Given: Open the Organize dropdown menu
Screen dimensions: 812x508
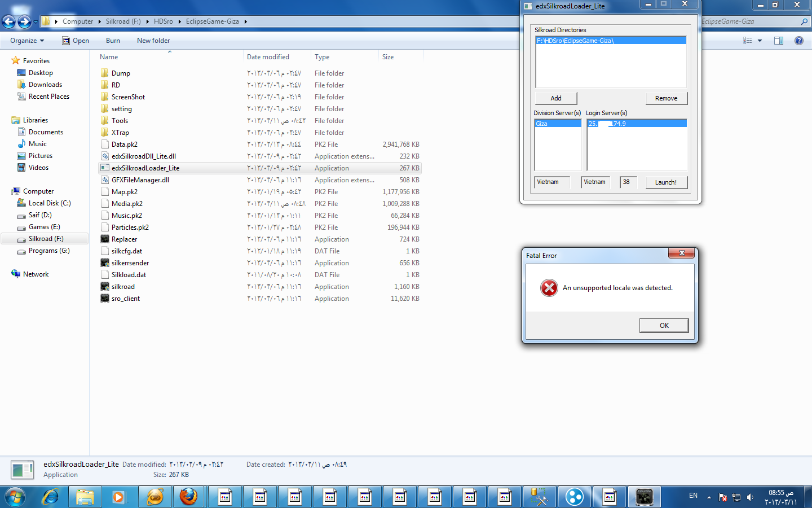Looking at the screenshot, I should tap(27, 41).
